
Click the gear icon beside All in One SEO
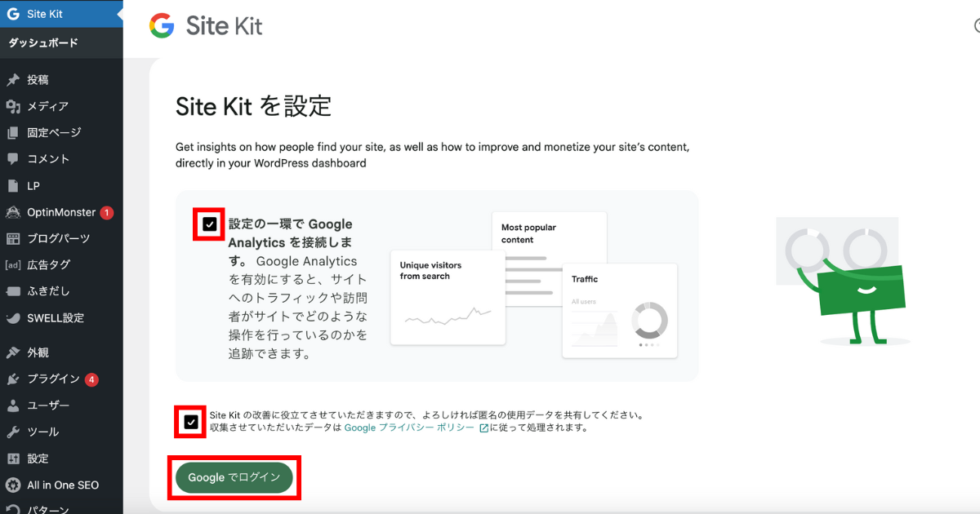coord(12,485)
